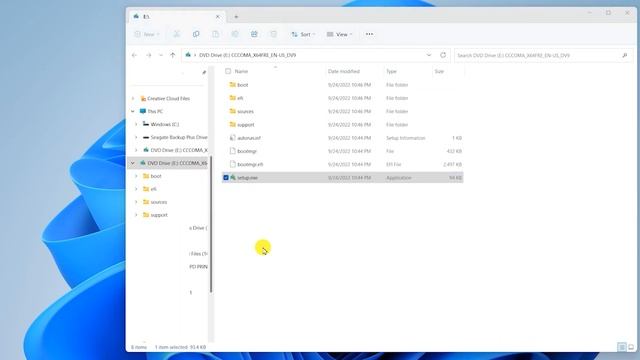The width and height of the screenshot is (640, 360).
Task: Click the search magnifier icon
Action: point(624,55)
